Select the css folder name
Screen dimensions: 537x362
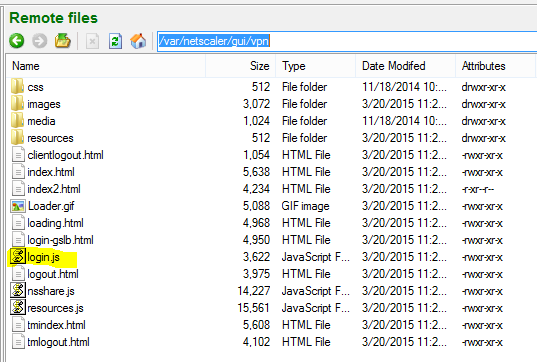(35, 87)
